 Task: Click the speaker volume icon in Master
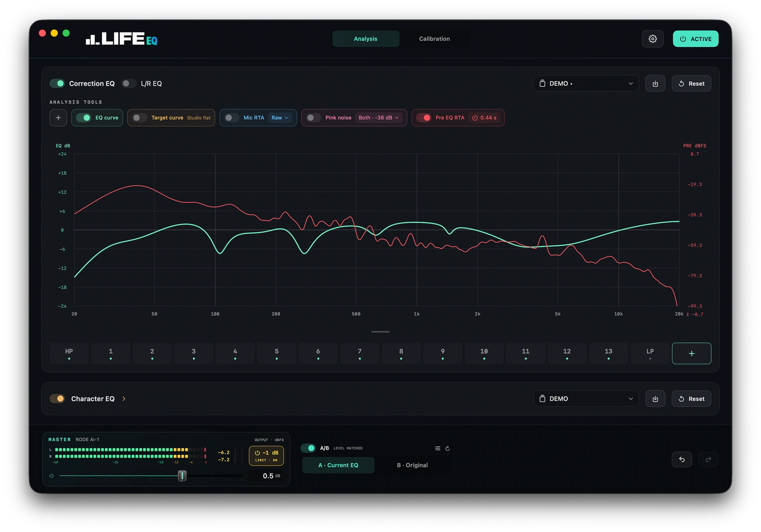[52, 476]
